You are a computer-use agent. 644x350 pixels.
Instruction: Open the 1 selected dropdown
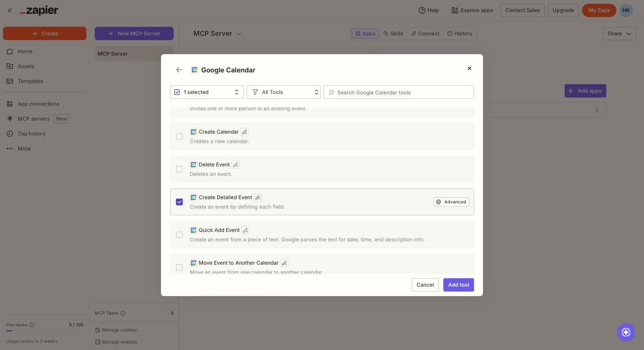point(207,92)
